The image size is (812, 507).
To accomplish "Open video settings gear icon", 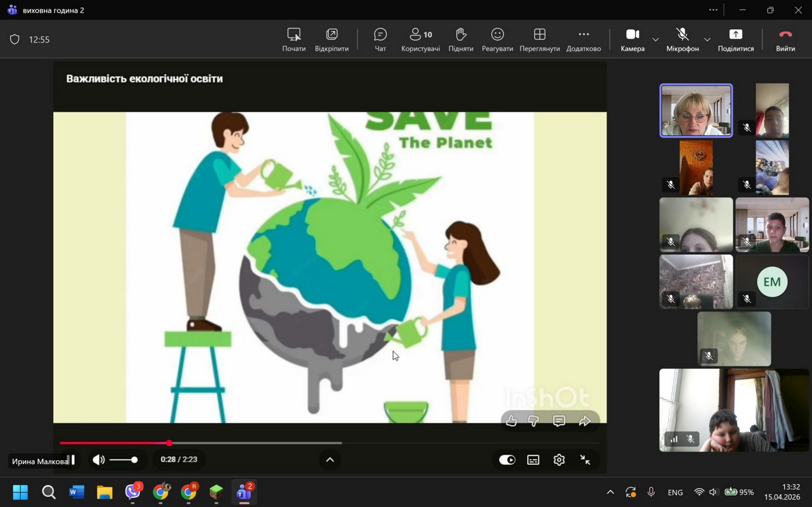I will click(x=558, y=460).
